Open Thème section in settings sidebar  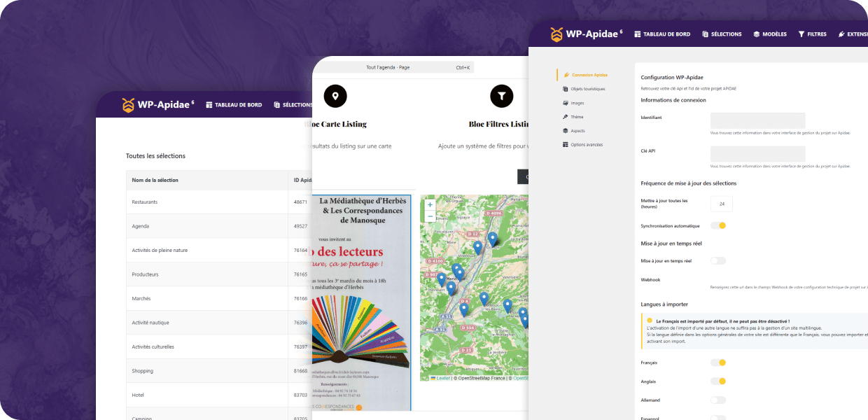click(x=576, y=117)
